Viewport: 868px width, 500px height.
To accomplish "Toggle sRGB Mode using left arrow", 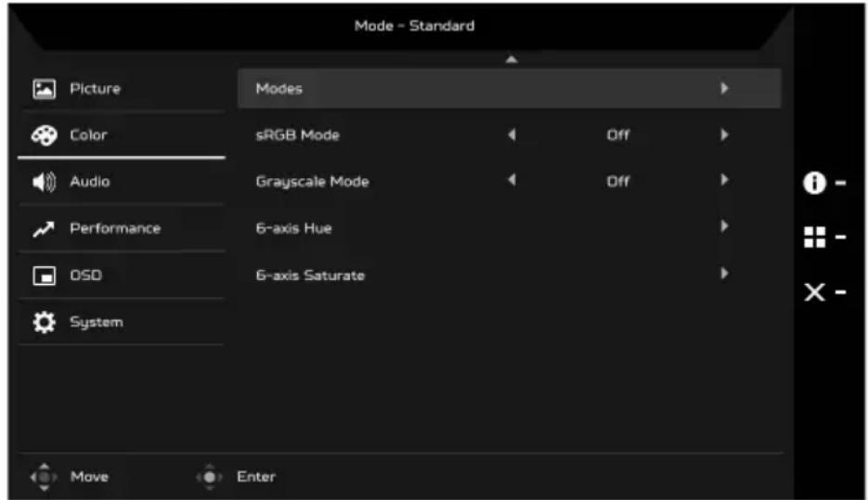I will point(512,135).
